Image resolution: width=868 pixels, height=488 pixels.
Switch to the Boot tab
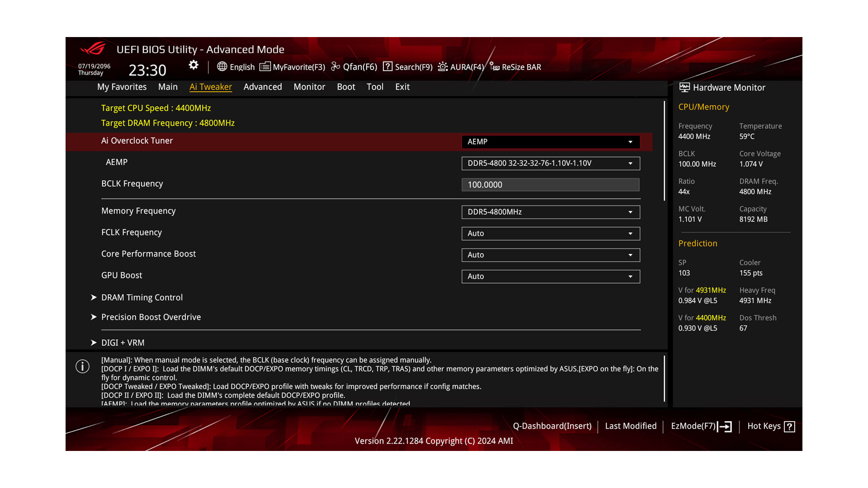pyautogui.click(x=346, y=87)
